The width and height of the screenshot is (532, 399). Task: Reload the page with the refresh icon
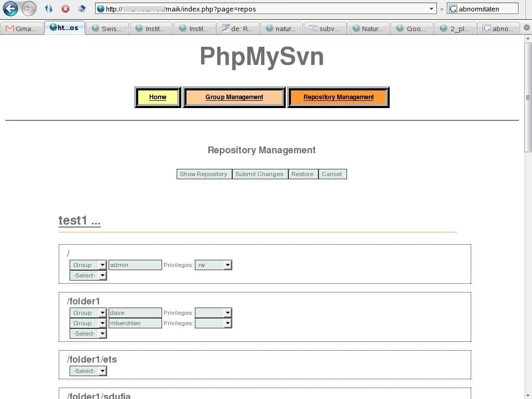tap(48, 9)
